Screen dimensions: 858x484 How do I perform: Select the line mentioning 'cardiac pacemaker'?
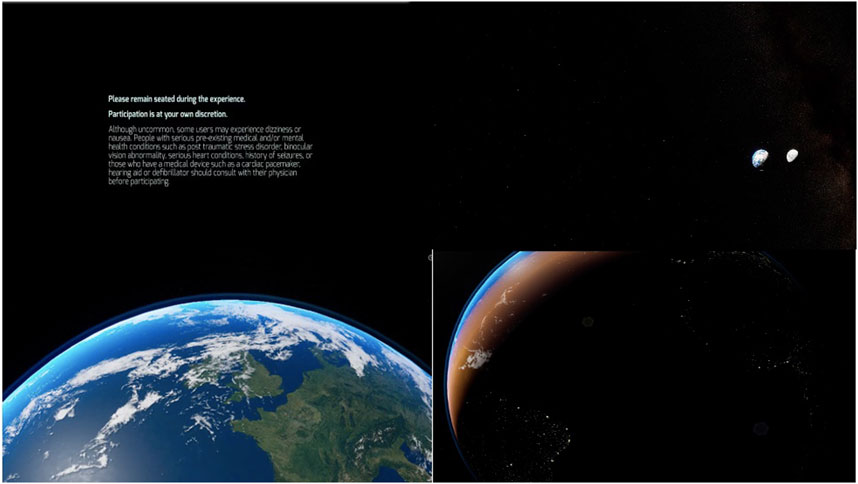[x=204, y=164]
